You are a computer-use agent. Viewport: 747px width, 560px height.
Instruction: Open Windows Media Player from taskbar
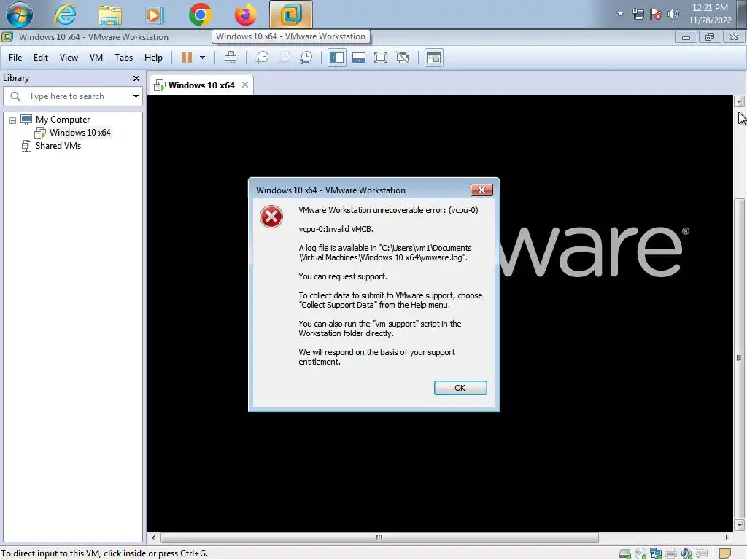(x=154, y=15)
